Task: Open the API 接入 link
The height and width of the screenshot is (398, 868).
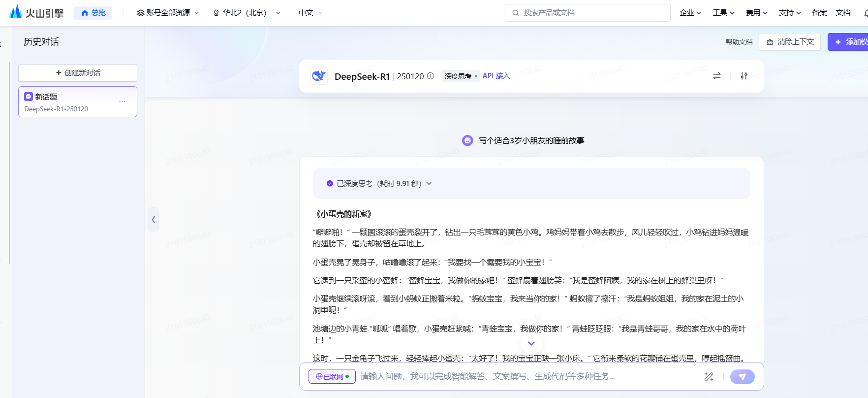Action: coord(496,76)
